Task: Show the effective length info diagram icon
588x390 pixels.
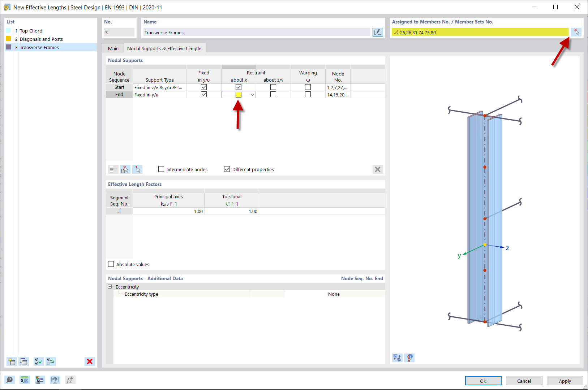Action: (409, 358)
